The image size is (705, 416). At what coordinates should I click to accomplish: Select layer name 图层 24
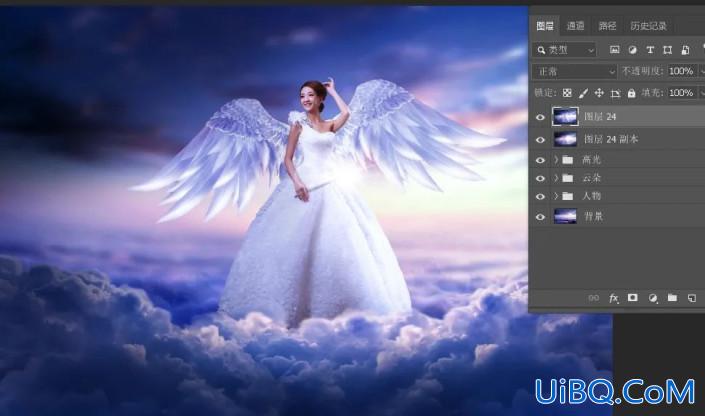(600, 117)
